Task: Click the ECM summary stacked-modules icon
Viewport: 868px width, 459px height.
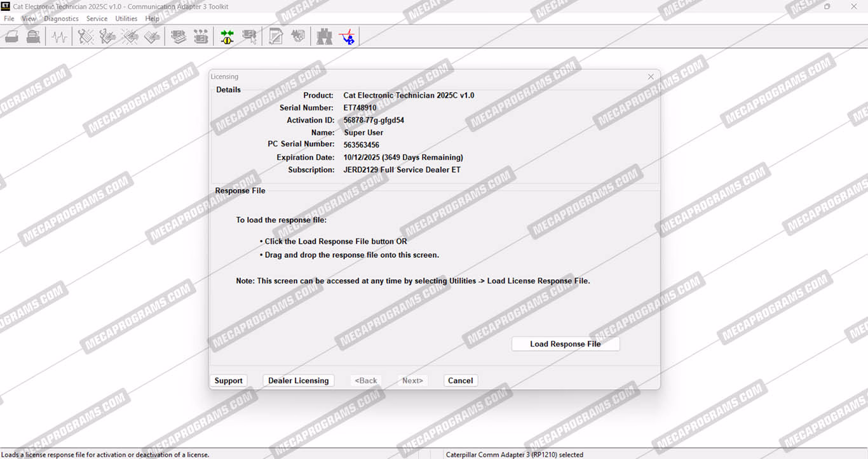Action: coord(179,37)
